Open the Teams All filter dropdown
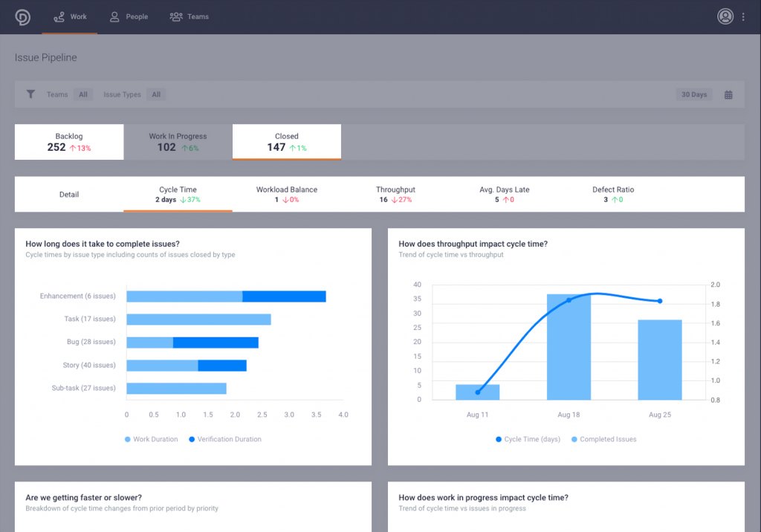The image size is (761, 532). [x=82, y=94]
